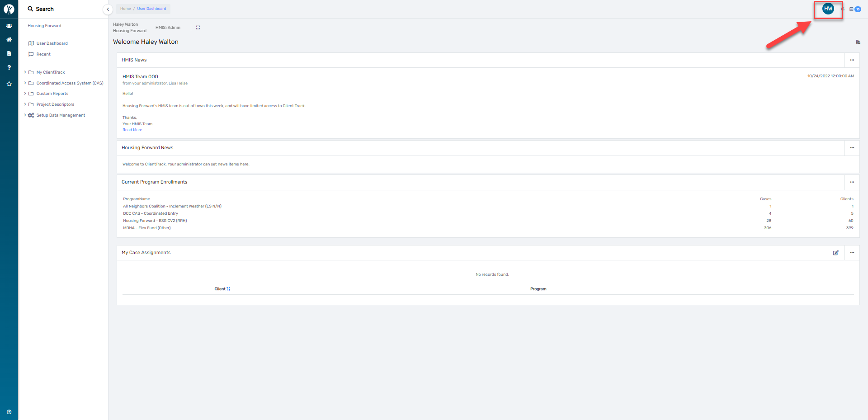This screenshot has height=420, width=868.
Task: Click inside the Search field
Action: (x=54, y=9)
